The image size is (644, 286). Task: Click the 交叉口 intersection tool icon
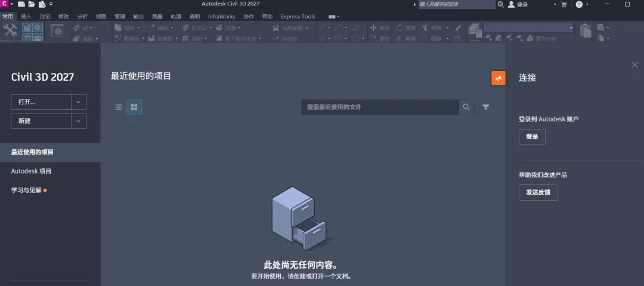pos(185,27)
